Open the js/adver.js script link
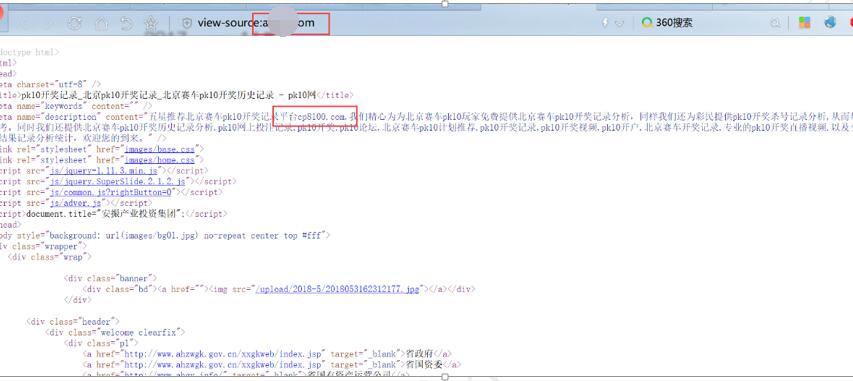The image size is (853, 381). pyautogui.click(x=75, y=203)
